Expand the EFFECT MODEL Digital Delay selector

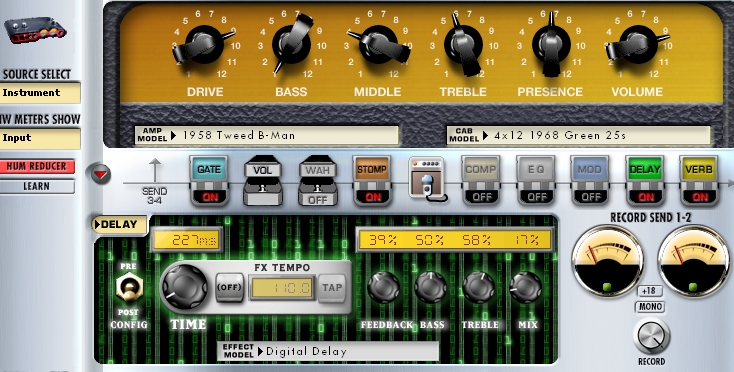click(x=328, y=351)
